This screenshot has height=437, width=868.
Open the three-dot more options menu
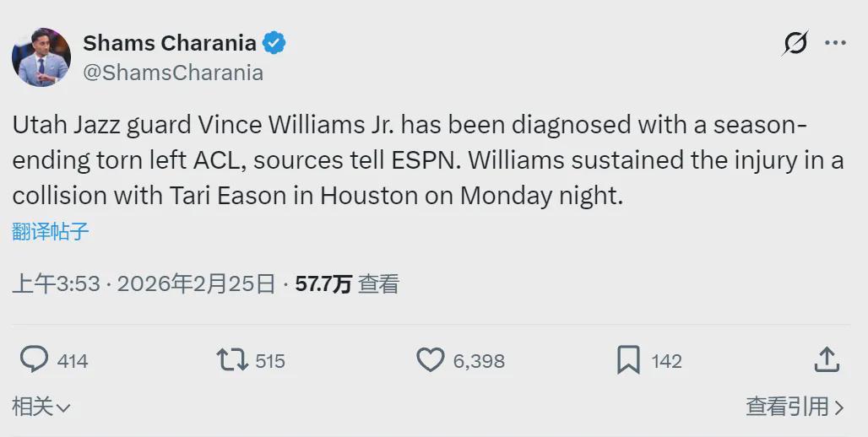(x=835, y=43)
